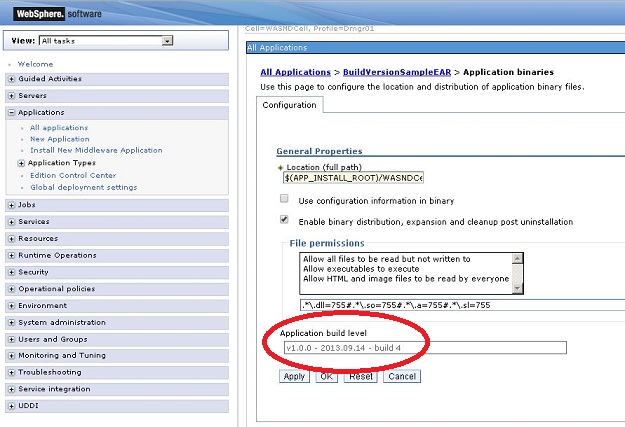Image resolution: width=625 pixels, height=427 pixels.
Task: Click the Location full path field
Action: [x=353, y=178]
